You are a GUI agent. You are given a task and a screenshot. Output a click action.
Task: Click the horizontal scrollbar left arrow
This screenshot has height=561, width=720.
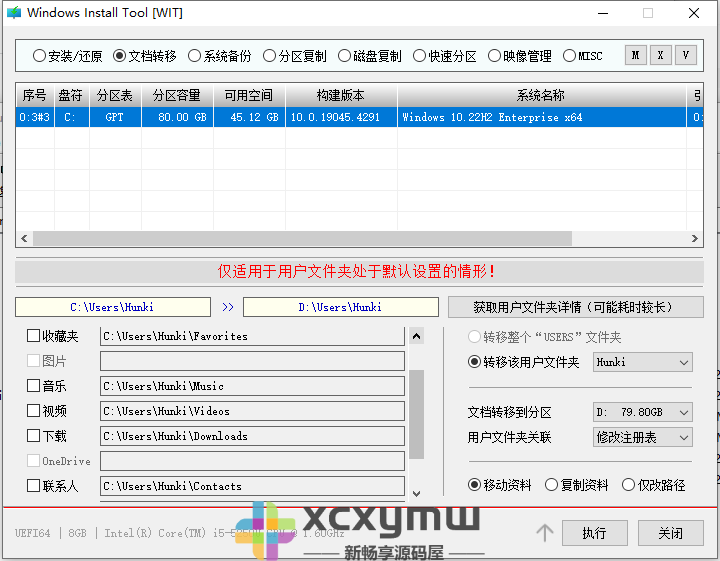[x=24, y=239]
